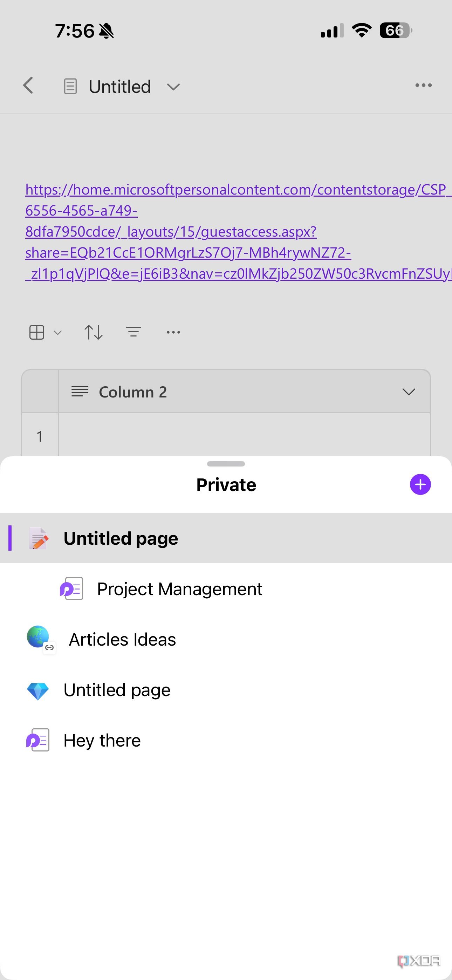
Task: Expand the Untitled title dropdown chevron
Action: [x=173, y=87]
